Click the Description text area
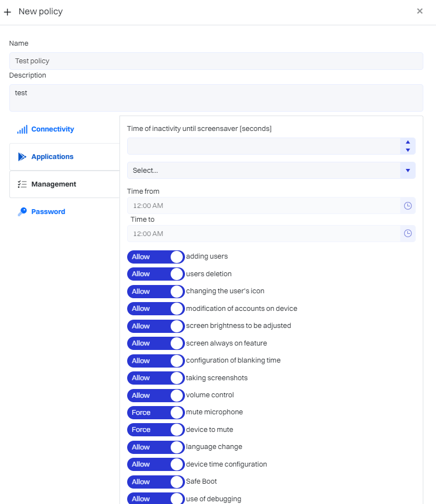 (216, 98)
